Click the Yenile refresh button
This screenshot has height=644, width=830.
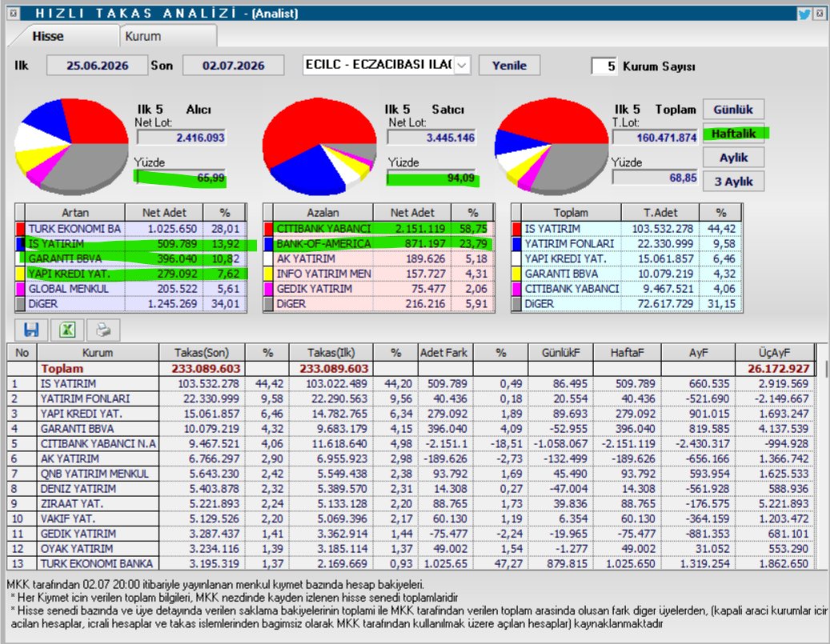pyautogui.click(x=509, y=65)
